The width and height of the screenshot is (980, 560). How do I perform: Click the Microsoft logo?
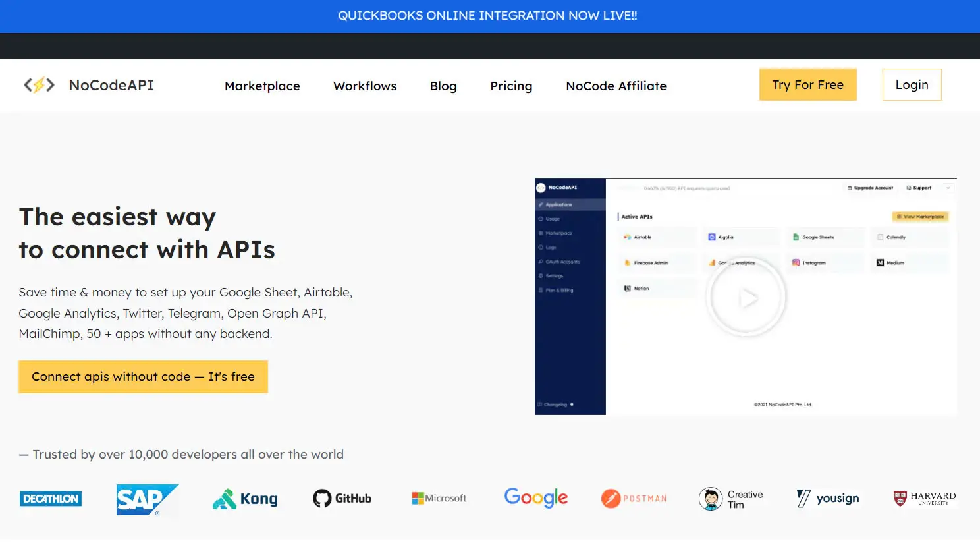tap(439, 498)
